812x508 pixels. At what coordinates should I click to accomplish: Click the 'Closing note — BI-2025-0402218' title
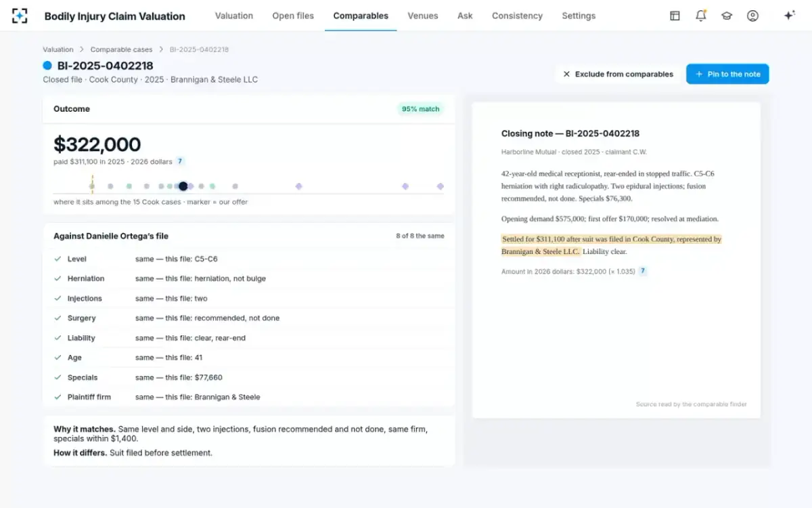click(570, 133)
